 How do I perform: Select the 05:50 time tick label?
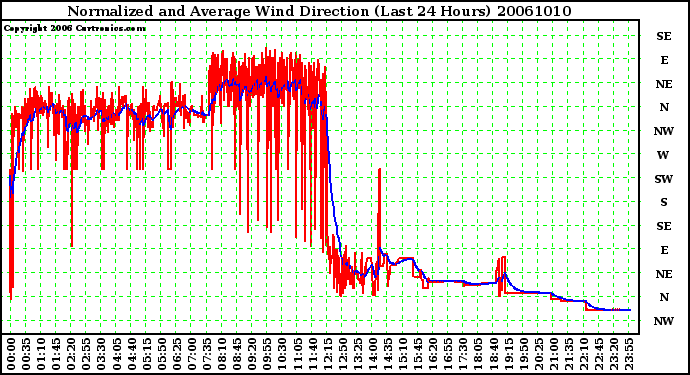pos(161,354)
